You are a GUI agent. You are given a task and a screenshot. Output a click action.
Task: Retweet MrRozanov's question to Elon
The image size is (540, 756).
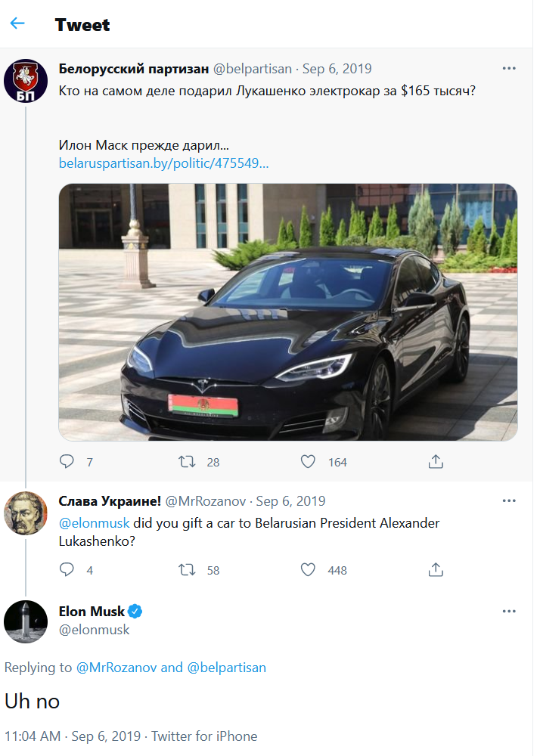point(186,569)
